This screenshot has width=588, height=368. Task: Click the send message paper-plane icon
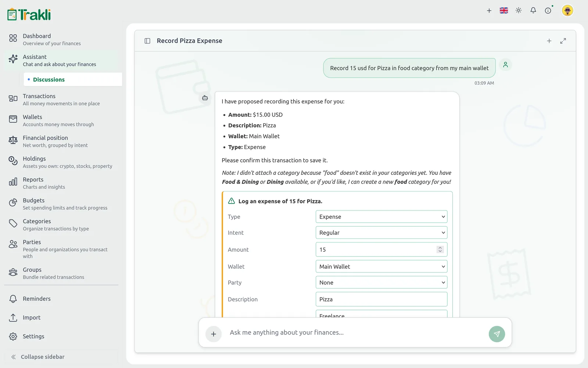[x=496, y=334]
